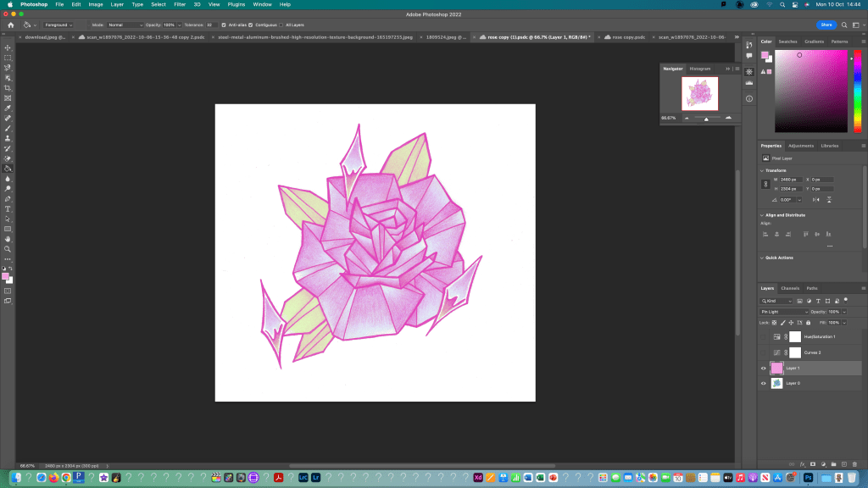Enable the All Layers checkbox
The image size is (868, 488).
[x=281, y=25]
